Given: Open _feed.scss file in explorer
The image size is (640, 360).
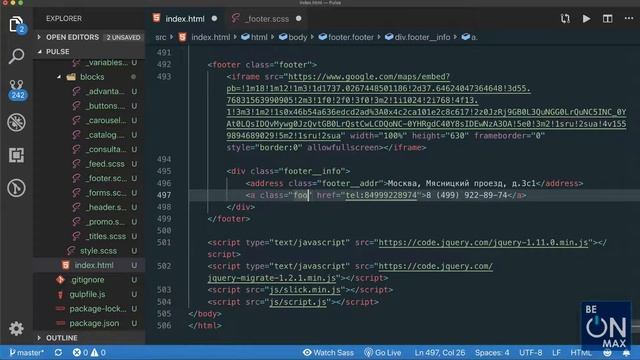Looking at the screenshot, I should point(105,164).
